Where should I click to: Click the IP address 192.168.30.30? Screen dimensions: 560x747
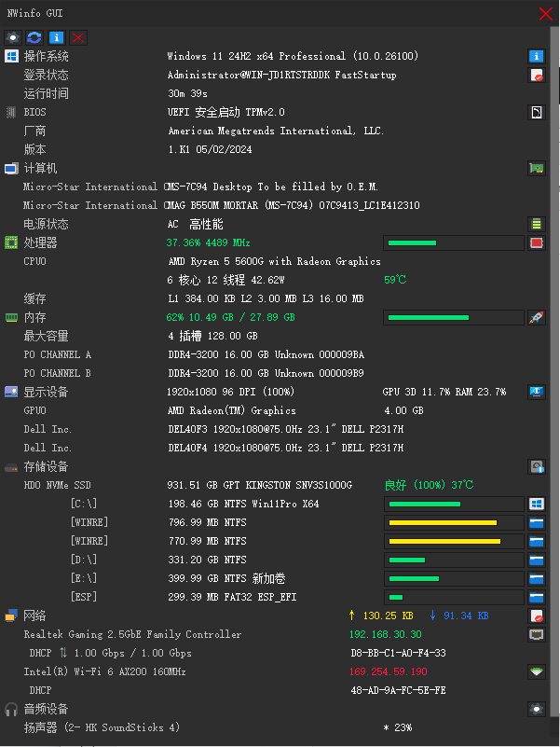click(x=386, y=634)
